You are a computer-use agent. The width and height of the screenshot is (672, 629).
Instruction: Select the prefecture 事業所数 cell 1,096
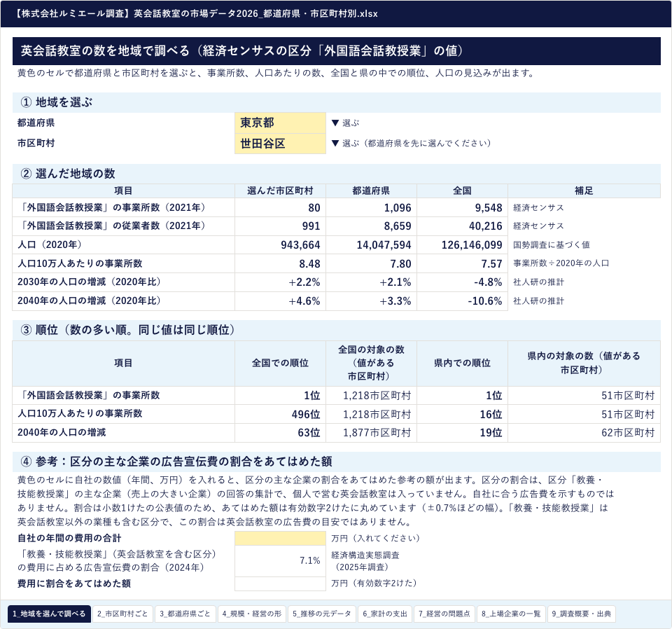click(371, 207)
